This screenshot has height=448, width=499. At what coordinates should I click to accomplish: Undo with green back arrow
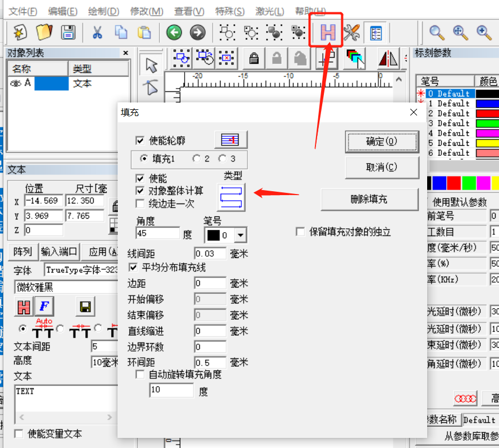point(174,33)
